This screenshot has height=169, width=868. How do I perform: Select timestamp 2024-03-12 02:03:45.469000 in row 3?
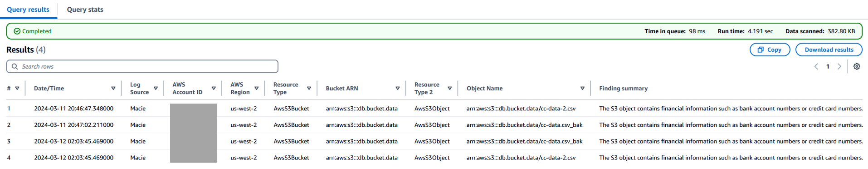click(x=73, y=141)
